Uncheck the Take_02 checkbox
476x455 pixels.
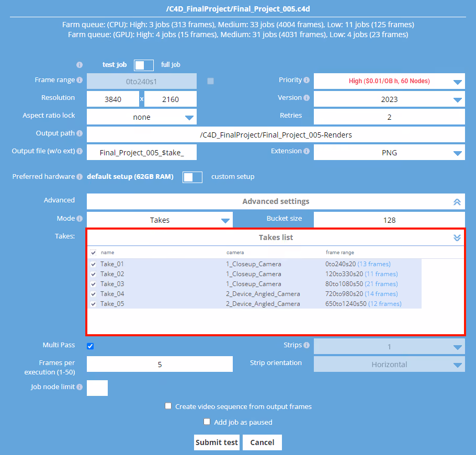tap(93, 274)
